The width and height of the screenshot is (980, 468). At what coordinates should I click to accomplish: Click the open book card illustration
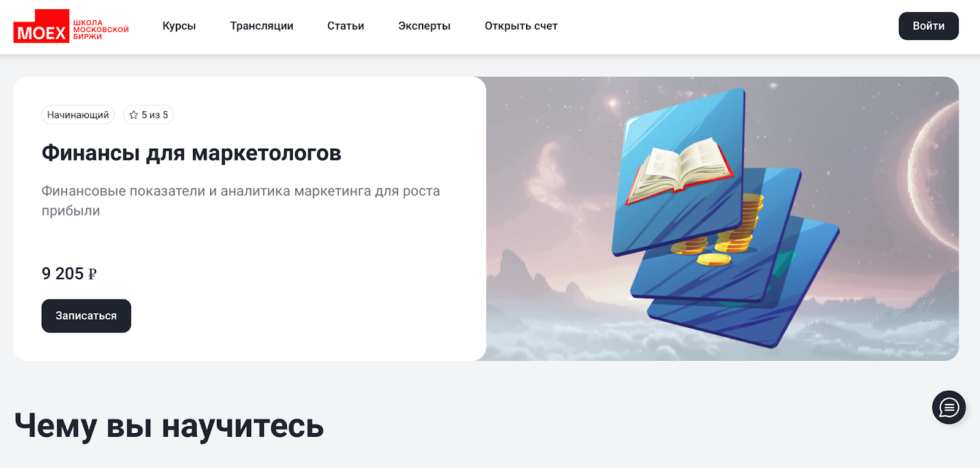tap(679, 172)
